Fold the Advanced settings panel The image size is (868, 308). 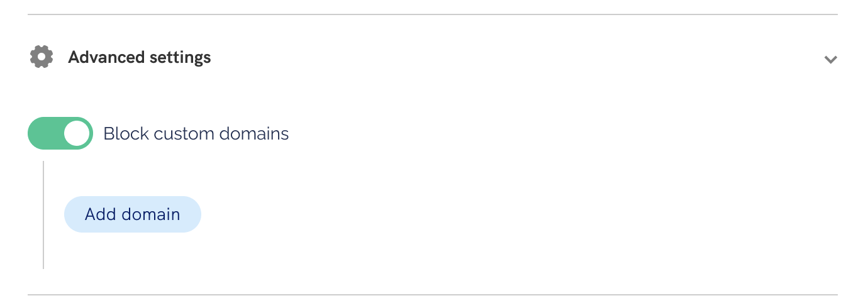point(830,60)
